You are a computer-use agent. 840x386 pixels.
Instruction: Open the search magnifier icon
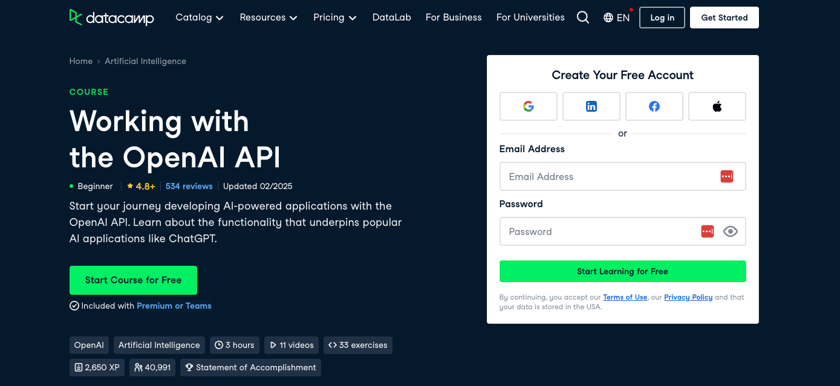click(583, 18)
